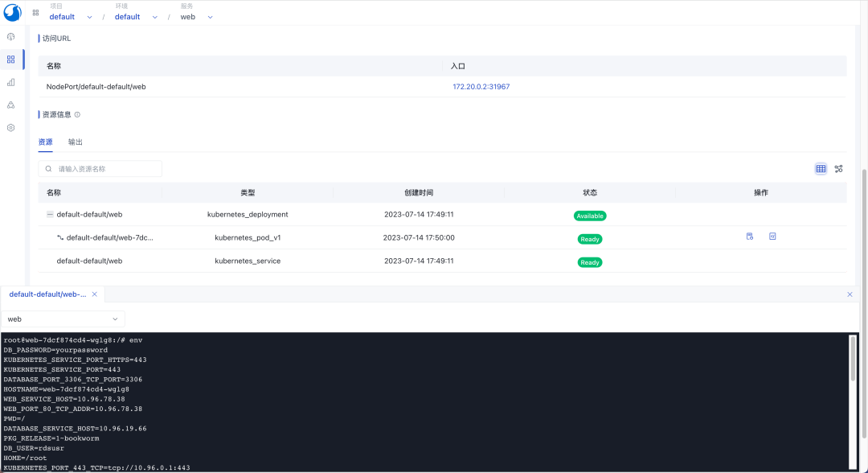
Task: Click the terminal panel vertical scrollbar
Action: point(853,359)
